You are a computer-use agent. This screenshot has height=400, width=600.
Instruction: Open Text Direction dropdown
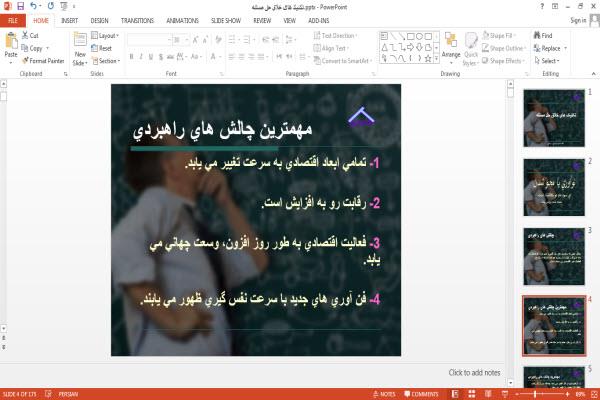tap(335, 36)
